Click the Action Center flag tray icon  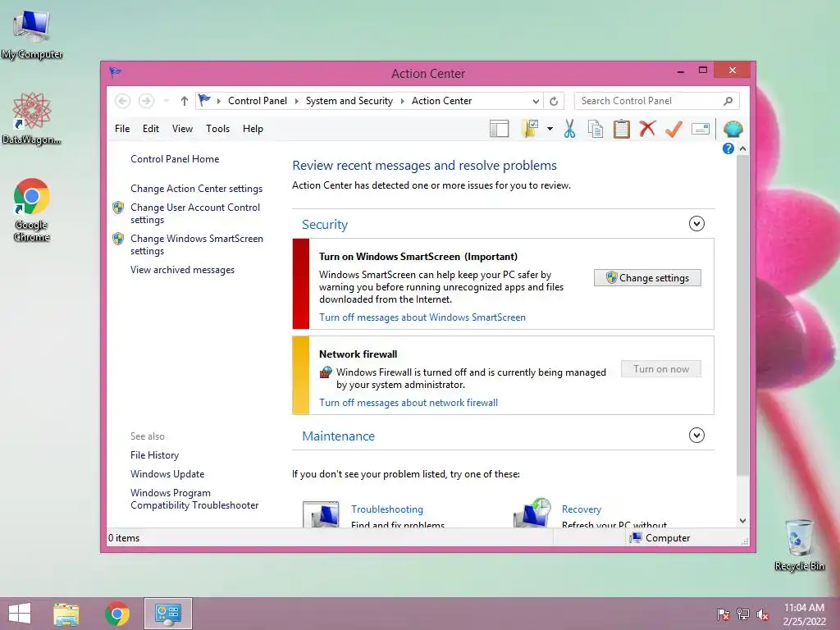[x=723, y=614]
